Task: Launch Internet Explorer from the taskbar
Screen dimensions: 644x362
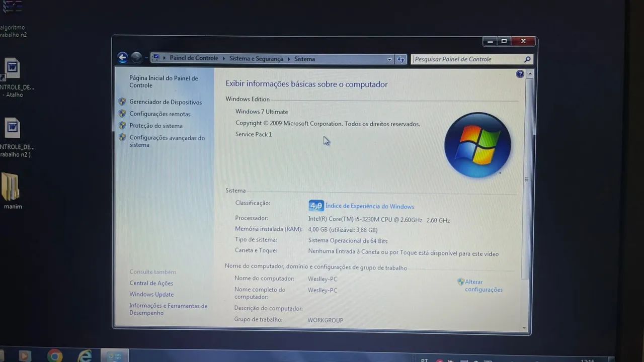Action: click(85, 355)
